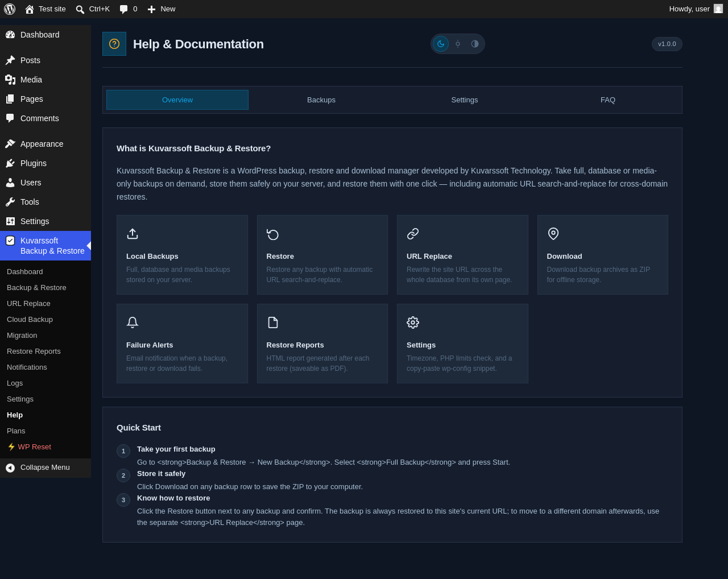Open the Howdy, user account menu
The width and height of the screenshot is (728, 579).
tap(696, 9)
